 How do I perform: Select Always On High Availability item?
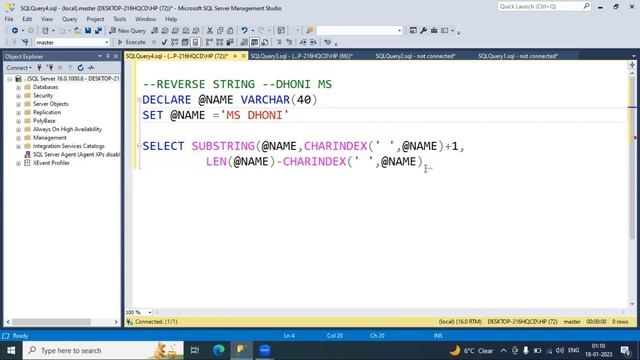pos(67,129)
